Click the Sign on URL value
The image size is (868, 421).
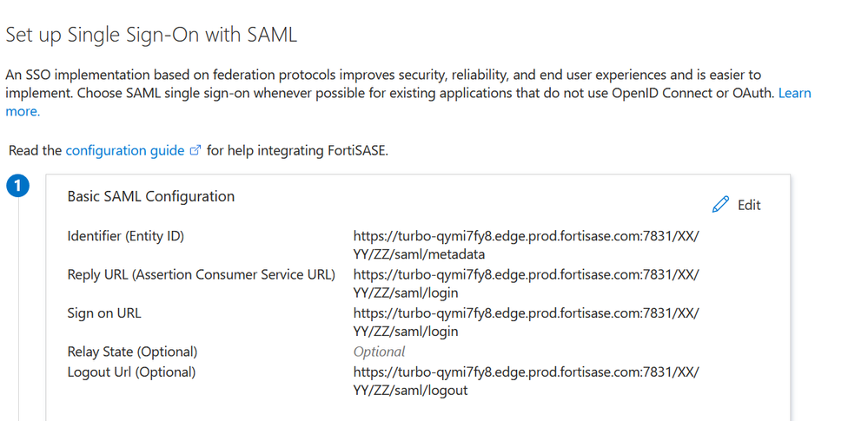(526, 322)
